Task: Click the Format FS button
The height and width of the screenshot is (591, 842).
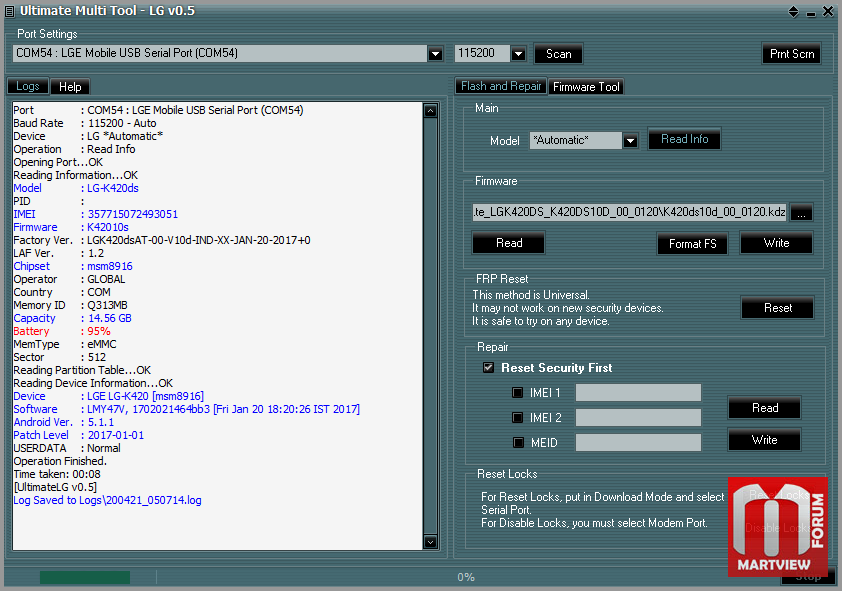Action: pyautogui.click(x=692, y=244)
